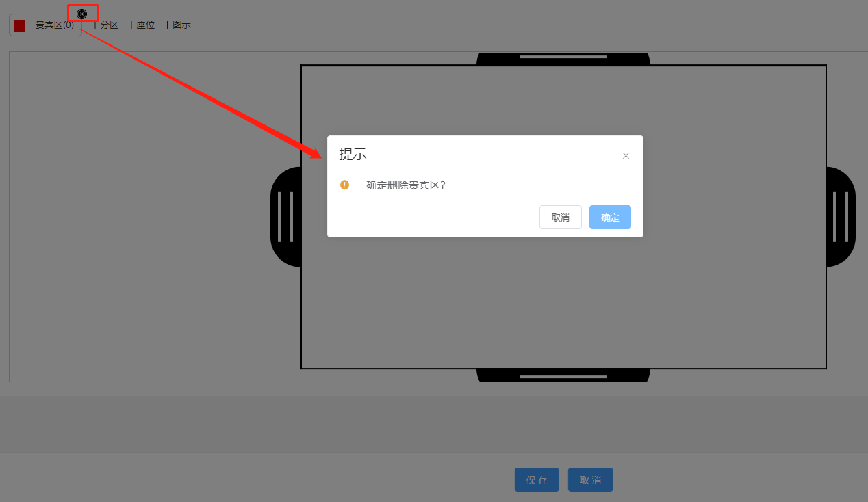The height and width of the screenshot is (502, 868).
Task: Add a seat using +座位
Action: (141, 25)
